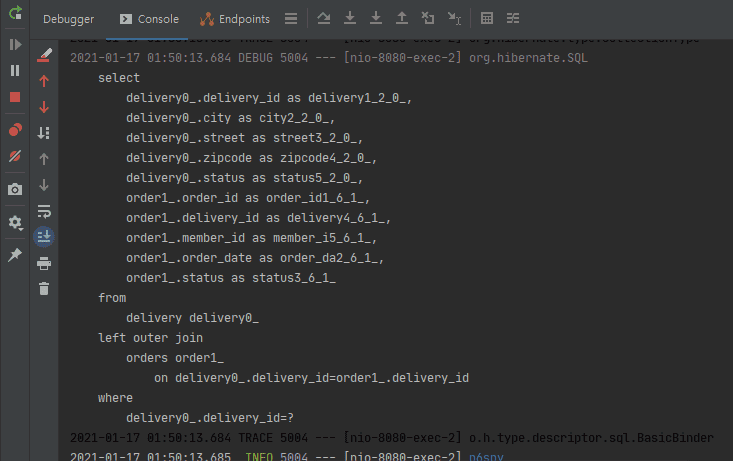
Task: Pin the debug tab
Action: [15, 255]
